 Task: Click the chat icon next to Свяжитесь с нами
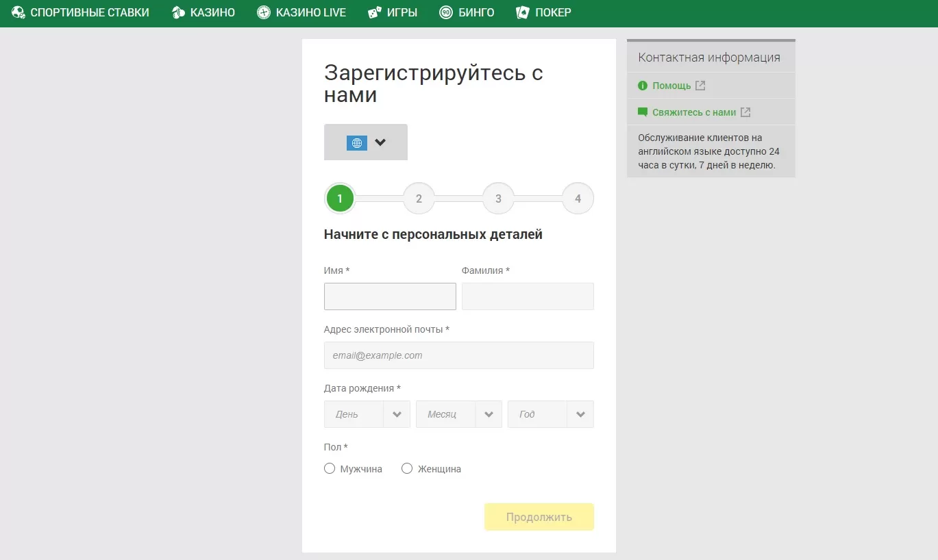(643, 111)
